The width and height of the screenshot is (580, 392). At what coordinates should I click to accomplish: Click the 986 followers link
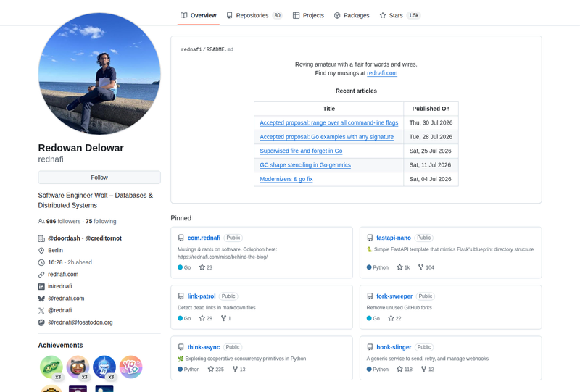59,221
